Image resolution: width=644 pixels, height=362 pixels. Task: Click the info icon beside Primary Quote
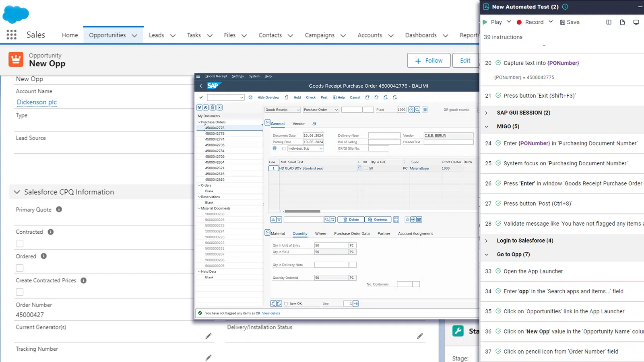[59, 209]
